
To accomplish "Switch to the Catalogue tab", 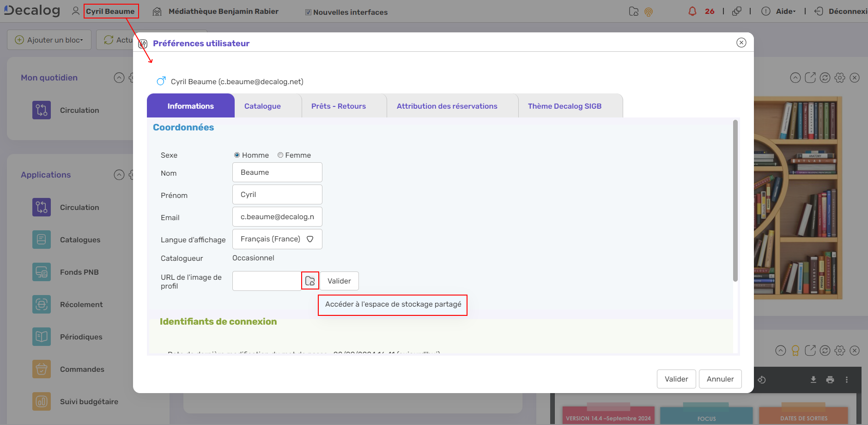I will point(262,106).
